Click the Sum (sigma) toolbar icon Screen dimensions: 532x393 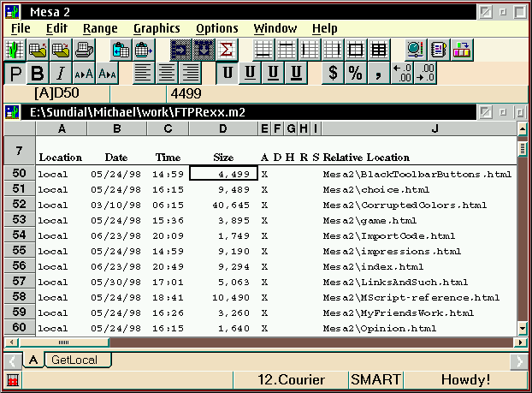tap(228, 50)
